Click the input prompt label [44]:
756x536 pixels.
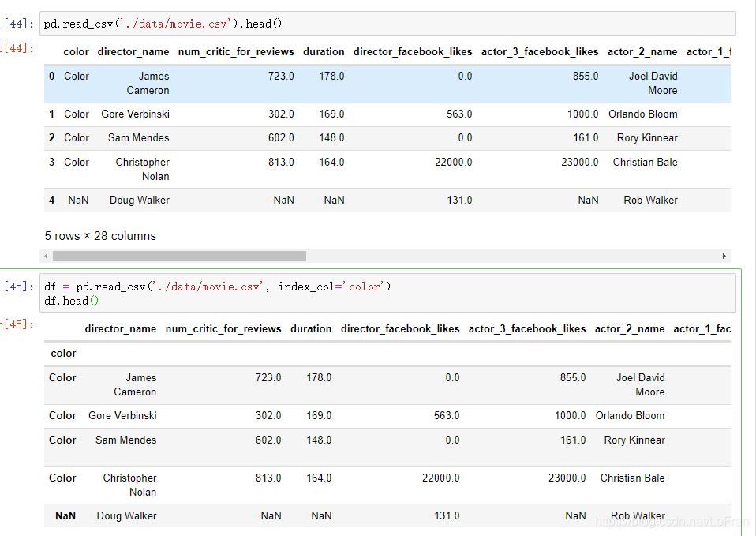point(19,24)
